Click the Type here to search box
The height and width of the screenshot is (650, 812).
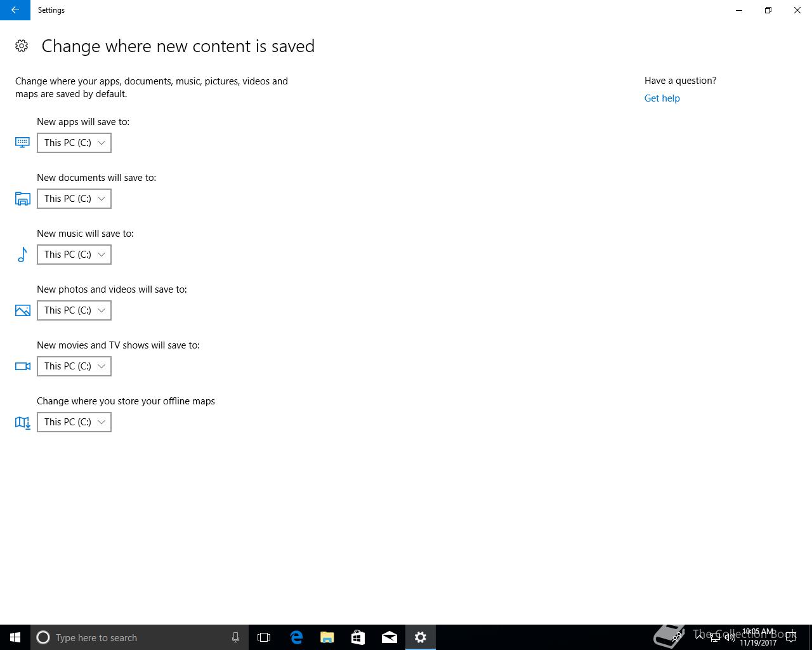(x=140, y=637)
